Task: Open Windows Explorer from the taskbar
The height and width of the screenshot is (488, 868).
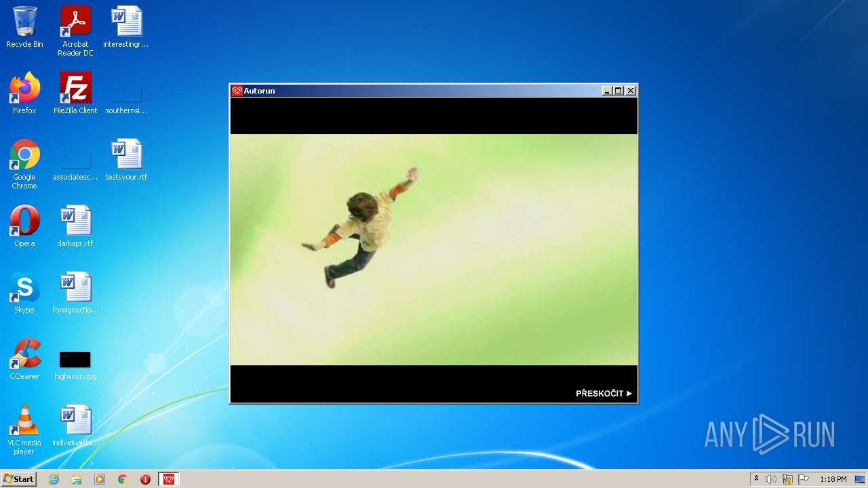Action: tap(77, 479)
